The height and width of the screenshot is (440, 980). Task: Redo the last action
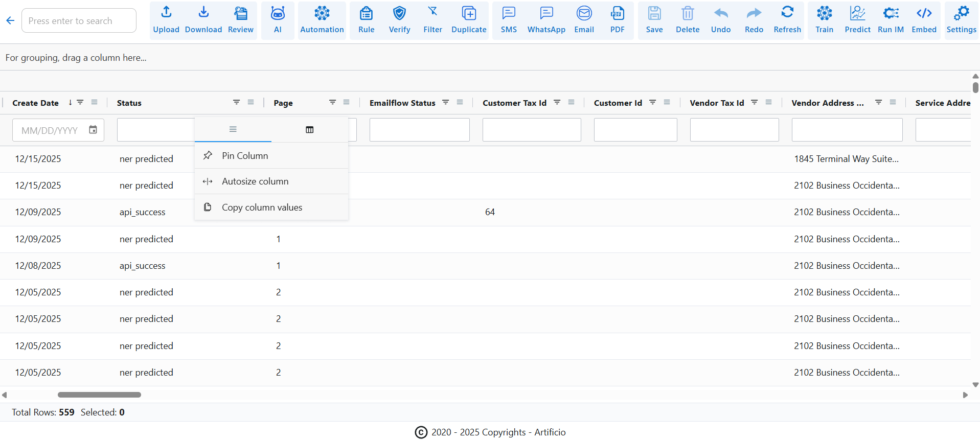click(x=754, y=20)
